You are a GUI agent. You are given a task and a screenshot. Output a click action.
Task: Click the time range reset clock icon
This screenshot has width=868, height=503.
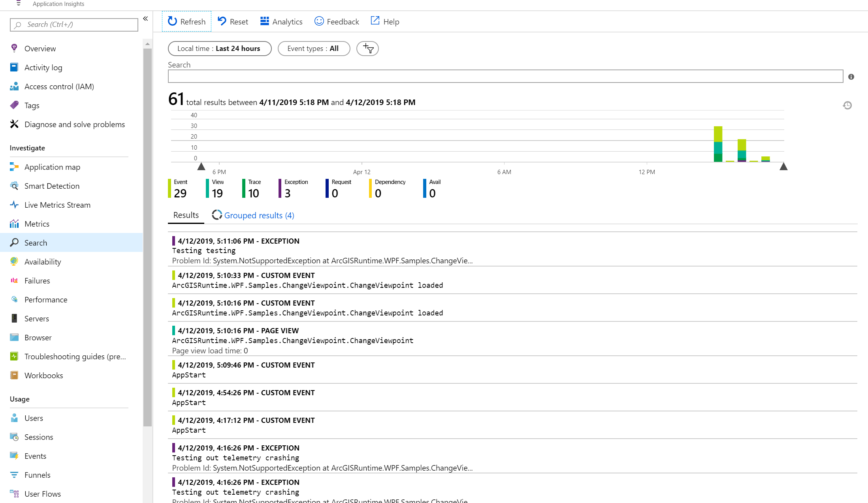847,105
